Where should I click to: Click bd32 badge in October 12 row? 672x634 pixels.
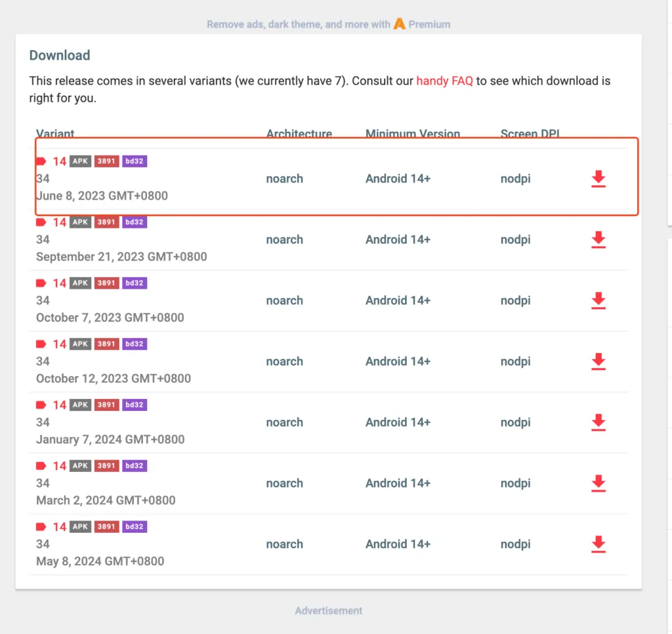coord(135,344)
